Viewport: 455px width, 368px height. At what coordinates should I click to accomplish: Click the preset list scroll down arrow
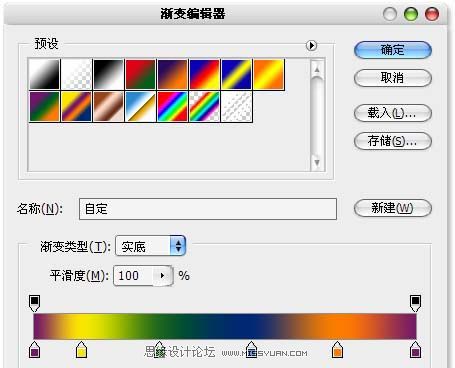(x=317, y=163)
